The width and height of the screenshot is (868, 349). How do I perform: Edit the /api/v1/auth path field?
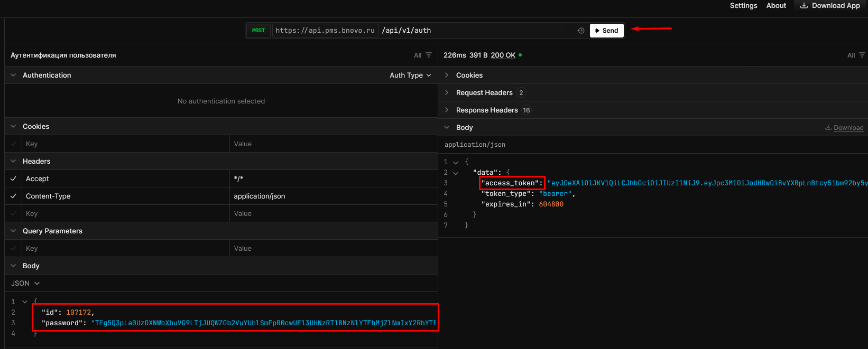coord(476,31)
